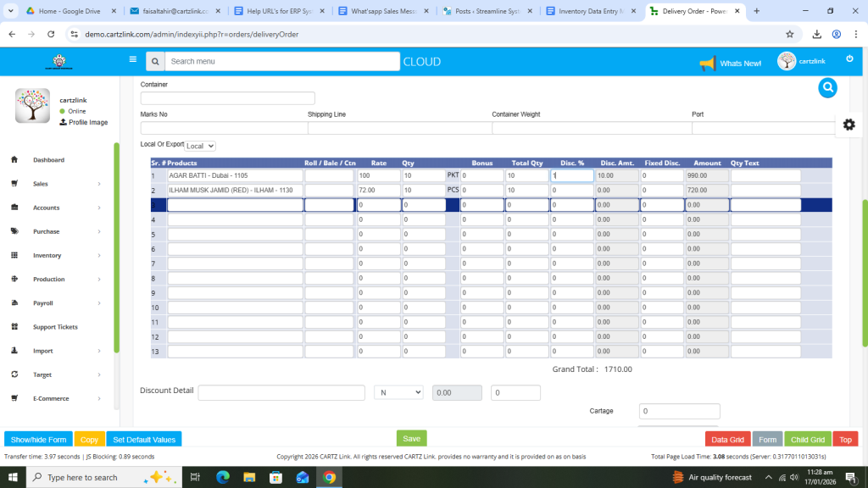Screen dimensions: 868x488
Task: Bookmark this page with star icon
Action: (x=789, y=34)
